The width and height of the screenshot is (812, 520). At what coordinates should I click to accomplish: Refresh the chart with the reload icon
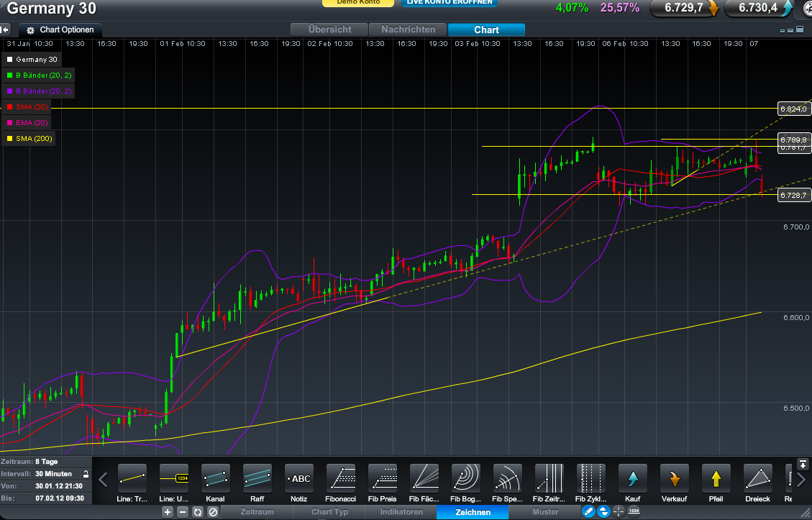tap(197, 512)
